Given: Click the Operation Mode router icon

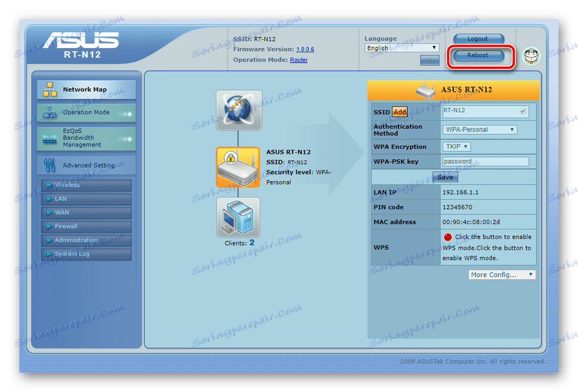Looking at the screenshot, I should [x=50, y=112].
